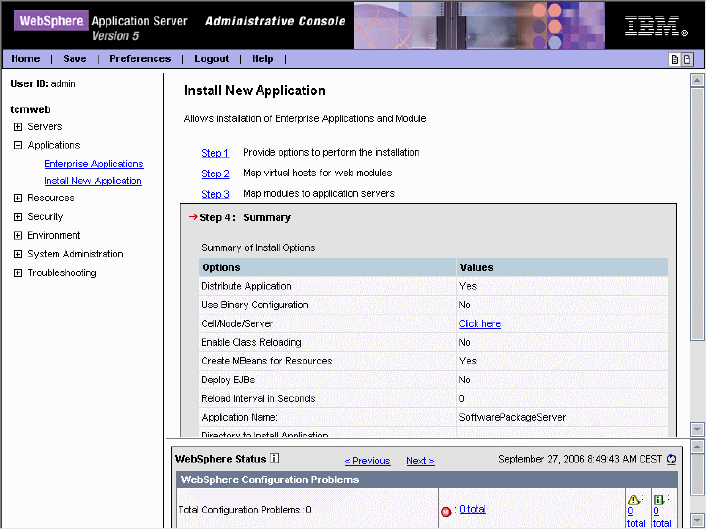Click the rightmost page icon in top toolbar
This screenshot has height=529, width=706.
tap(687, 60)
